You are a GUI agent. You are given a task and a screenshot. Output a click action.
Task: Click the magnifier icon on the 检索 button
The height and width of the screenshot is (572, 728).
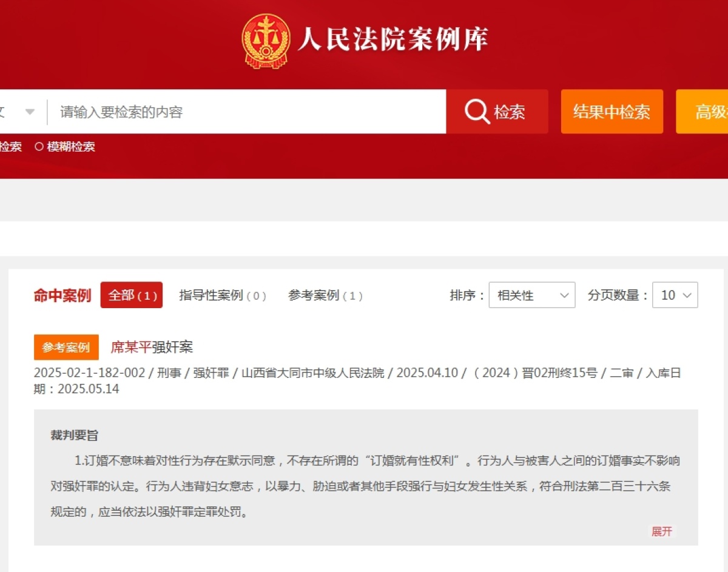point(477,112)
